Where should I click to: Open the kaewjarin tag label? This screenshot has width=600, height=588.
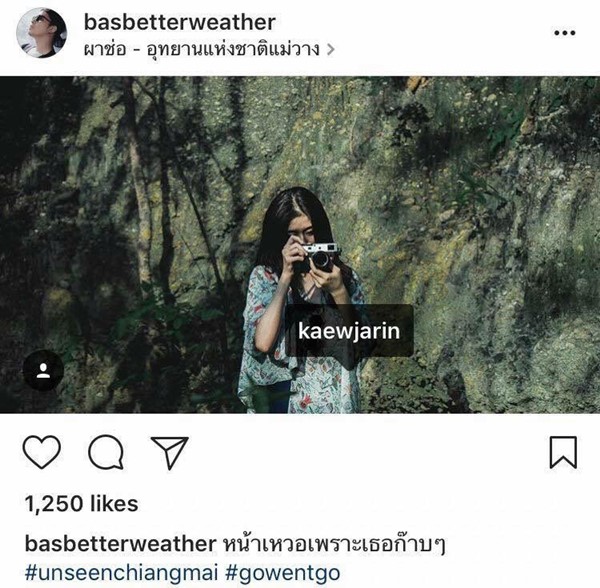click(x=349, y=331)
